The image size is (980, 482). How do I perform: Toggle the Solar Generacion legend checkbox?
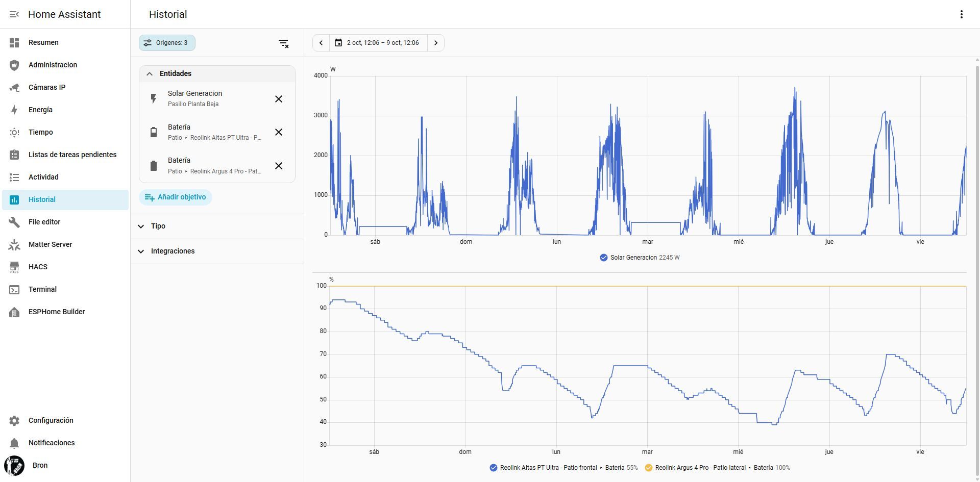pyautogui.click(x=604, y=258)
